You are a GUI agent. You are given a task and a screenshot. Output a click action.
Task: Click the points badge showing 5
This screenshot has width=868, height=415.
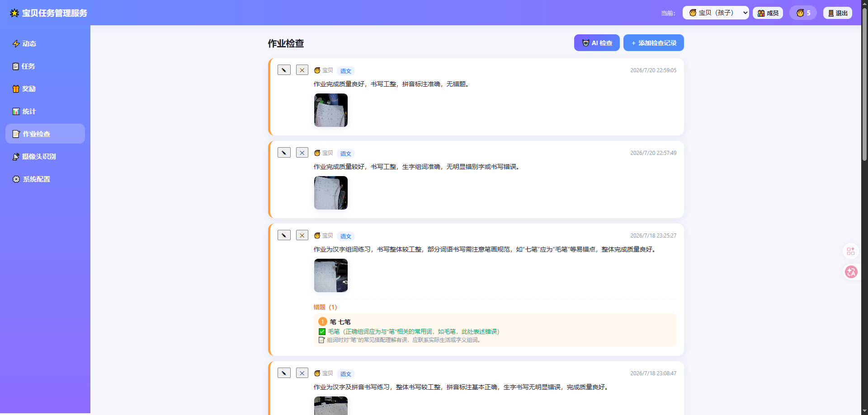click(x=803, y=13)
